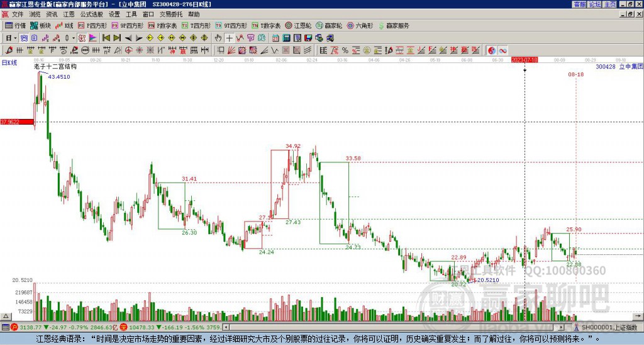This screenshot has width=644, height=345.
Task: Open the P四方形 tool
Action: tap(92, 25)
